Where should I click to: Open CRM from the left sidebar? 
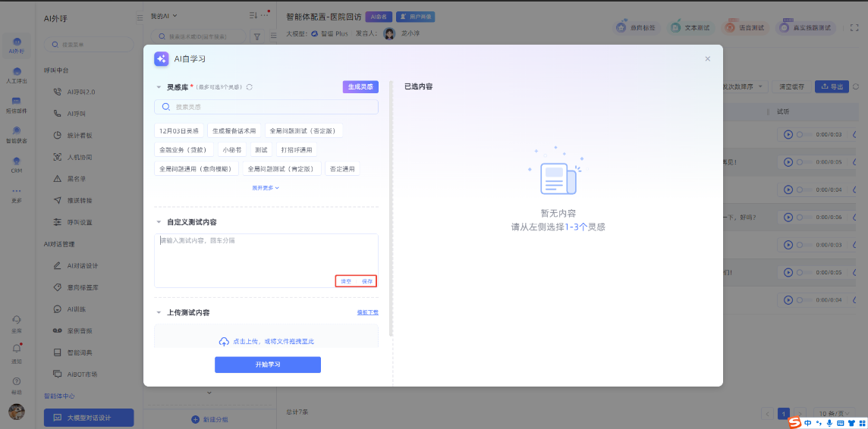coord(16,164)
